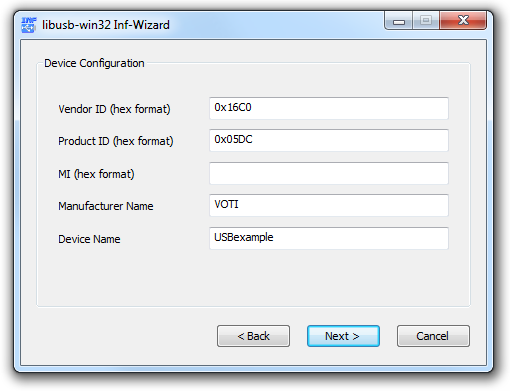
Task: Click the Product ID input field
Action: [x=329, y=140]
